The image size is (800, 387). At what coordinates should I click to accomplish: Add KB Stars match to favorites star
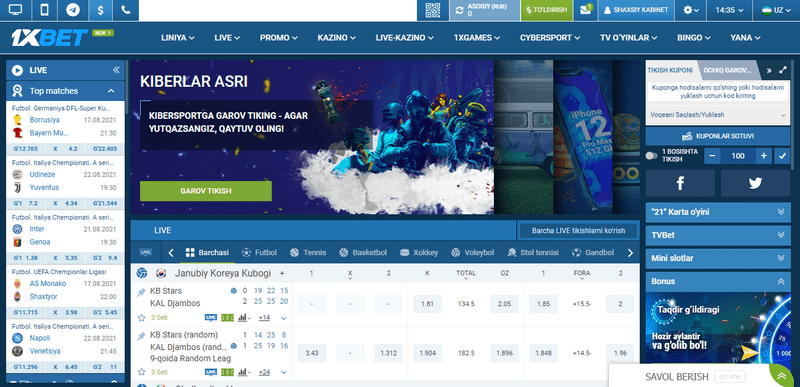click(142, 318)
